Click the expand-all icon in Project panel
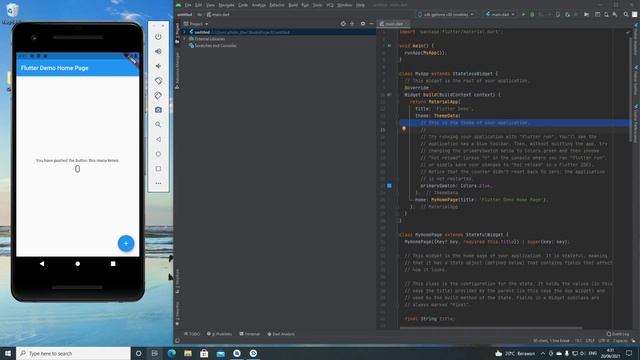 (352, 24)
